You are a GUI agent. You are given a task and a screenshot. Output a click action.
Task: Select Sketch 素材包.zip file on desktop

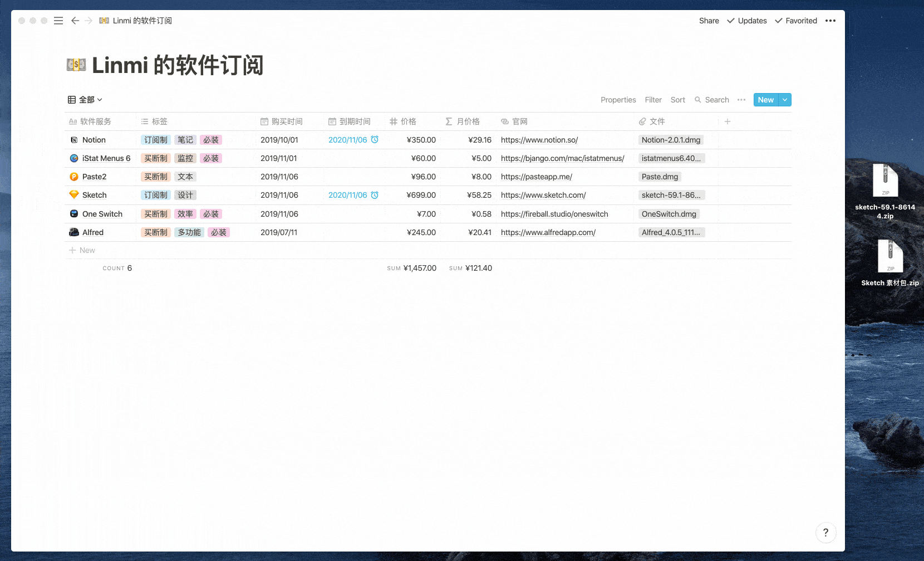(890, 263)
